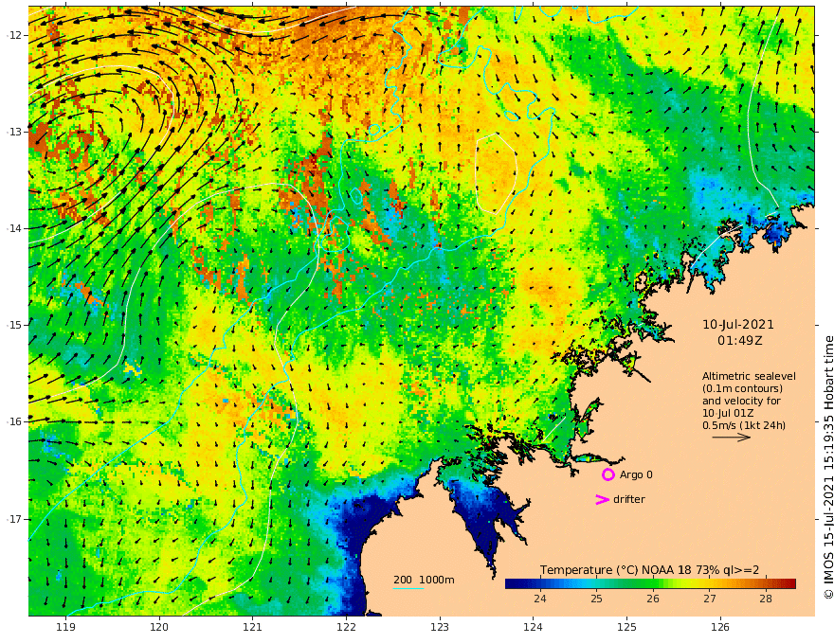This screenshot has height=644, width=834.
Task: Click the 0.5m/s velocity scale arrow
Action: 732,438
